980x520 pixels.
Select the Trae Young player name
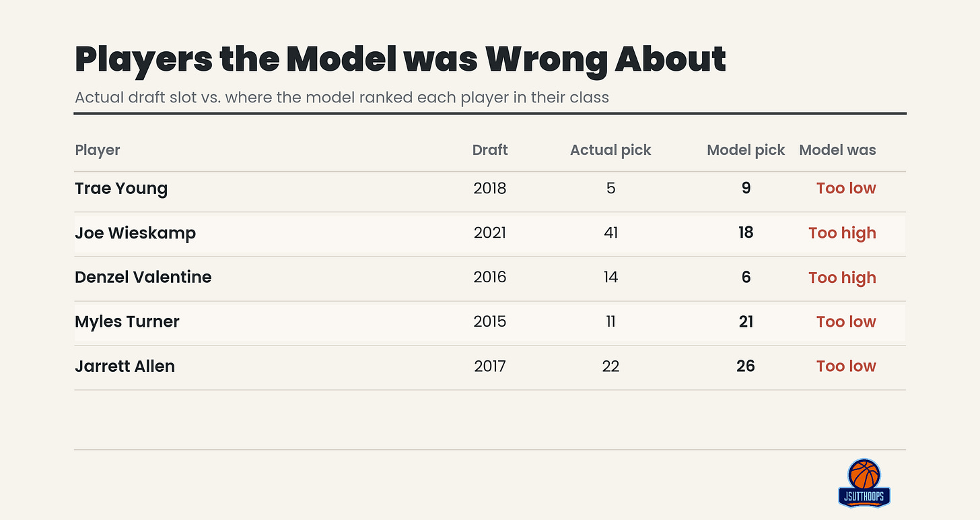click(x=121, y=189)
